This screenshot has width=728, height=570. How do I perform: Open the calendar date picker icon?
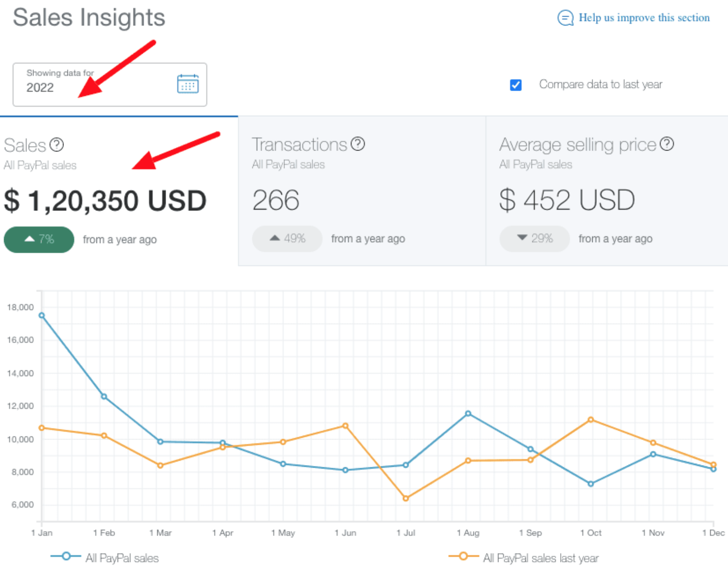[188, 84]
